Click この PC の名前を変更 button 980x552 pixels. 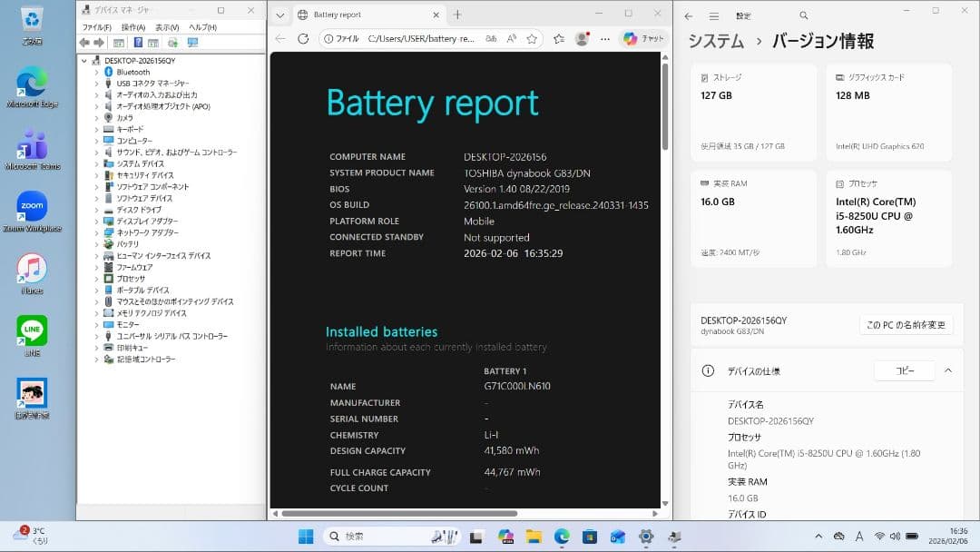tap(906, 324)
